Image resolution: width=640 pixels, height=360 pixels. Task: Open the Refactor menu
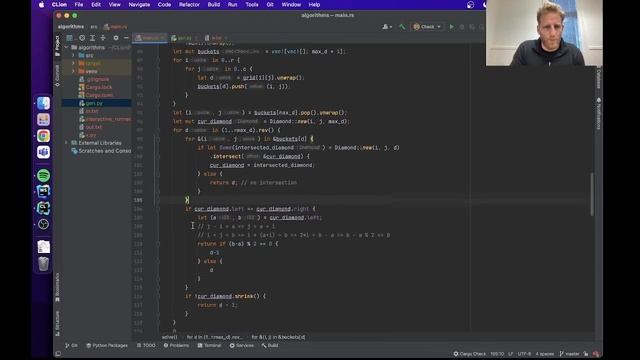(x=189, y=4)
